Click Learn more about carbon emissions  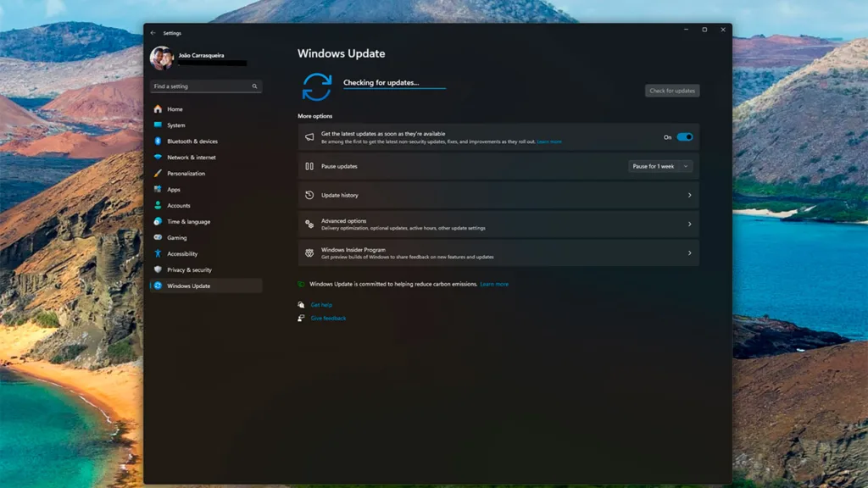[x=494, y=284]
